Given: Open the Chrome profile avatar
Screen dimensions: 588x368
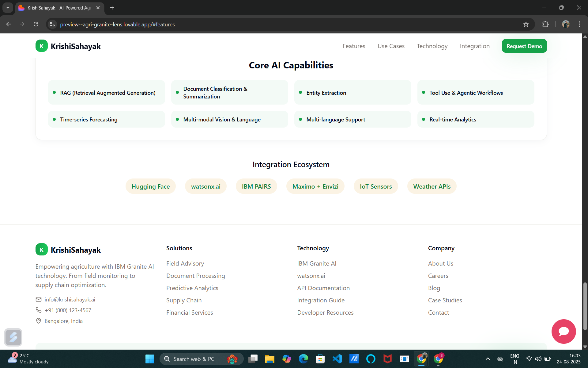Looking at the screenshot, I should pyautogui.click(x=566, y=24).
